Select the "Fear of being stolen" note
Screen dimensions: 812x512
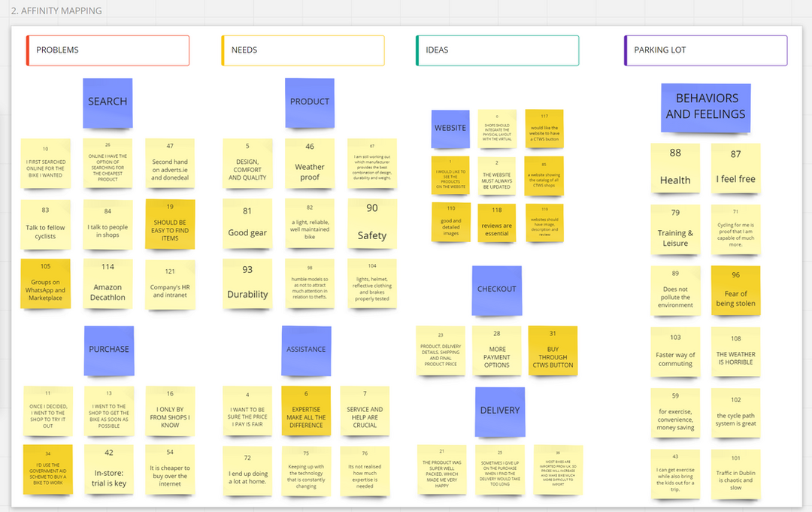pos(735,290)
